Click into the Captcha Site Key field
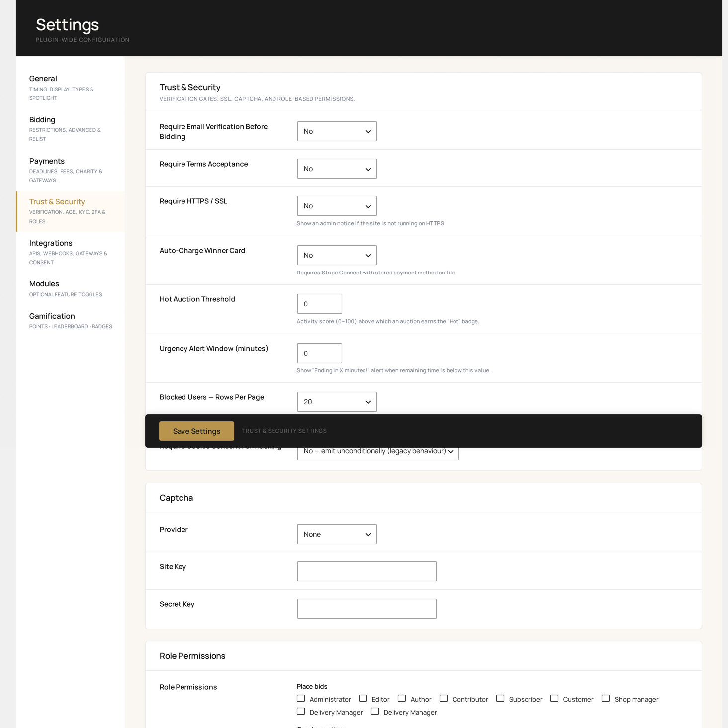Screen dimensions: 728x728 [366, 571]
